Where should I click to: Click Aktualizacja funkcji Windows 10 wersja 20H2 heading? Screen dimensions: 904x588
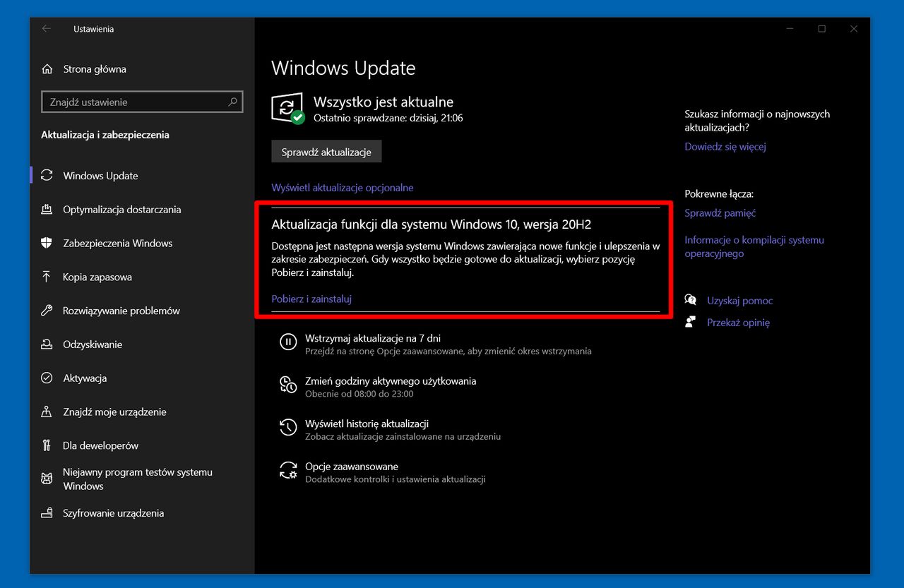pos(432,224)
